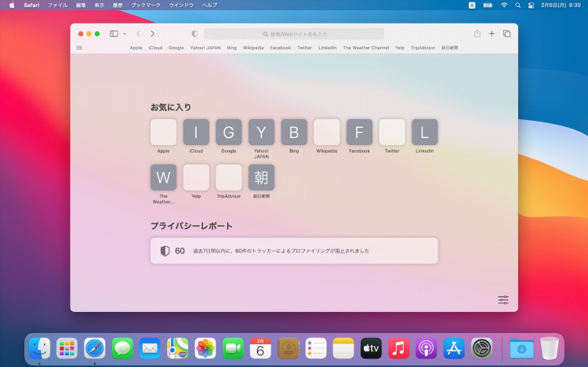The image size is (588, 367).
Task: Open the 編集 menu
Action: coord(81,5)
